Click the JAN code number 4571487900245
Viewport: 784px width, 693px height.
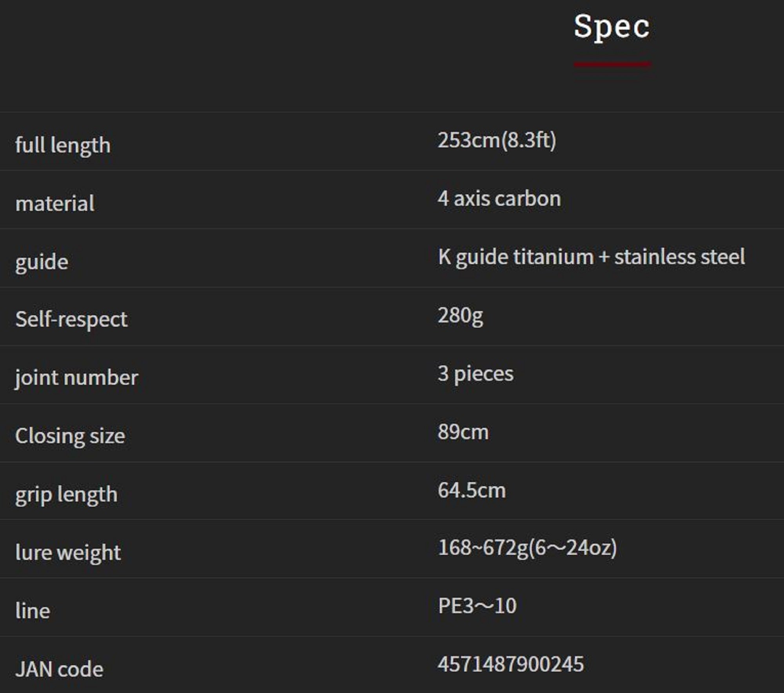[510, 664]
